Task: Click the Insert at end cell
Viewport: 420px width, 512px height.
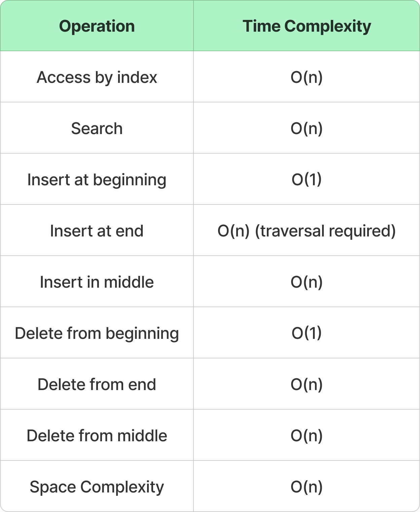Action: pos(97,231)
